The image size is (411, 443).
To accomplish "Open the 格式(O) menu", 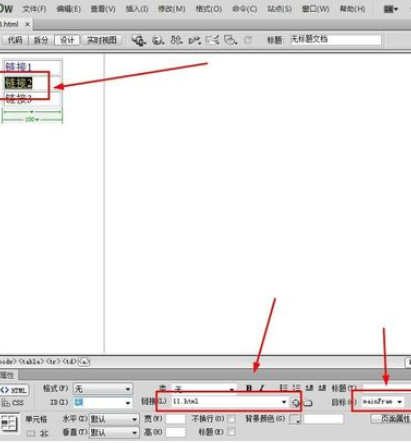I will tap(209, 9).
